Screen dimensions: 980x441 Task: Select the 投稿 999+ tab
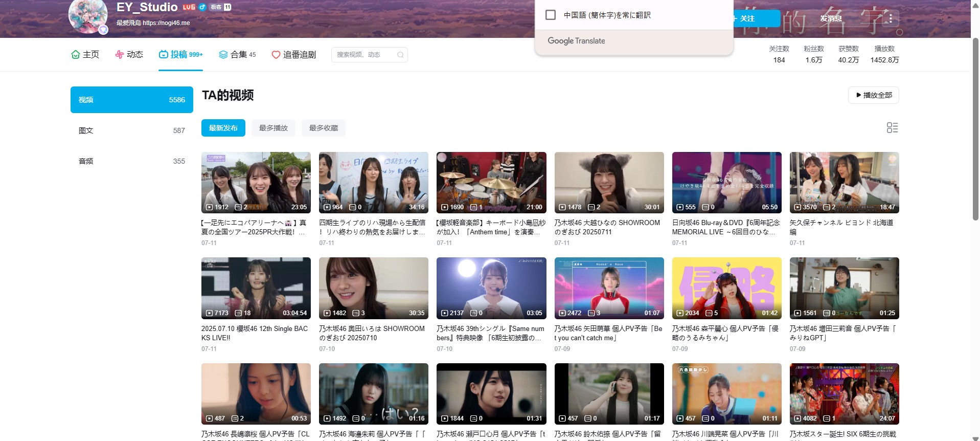[180, 54]
